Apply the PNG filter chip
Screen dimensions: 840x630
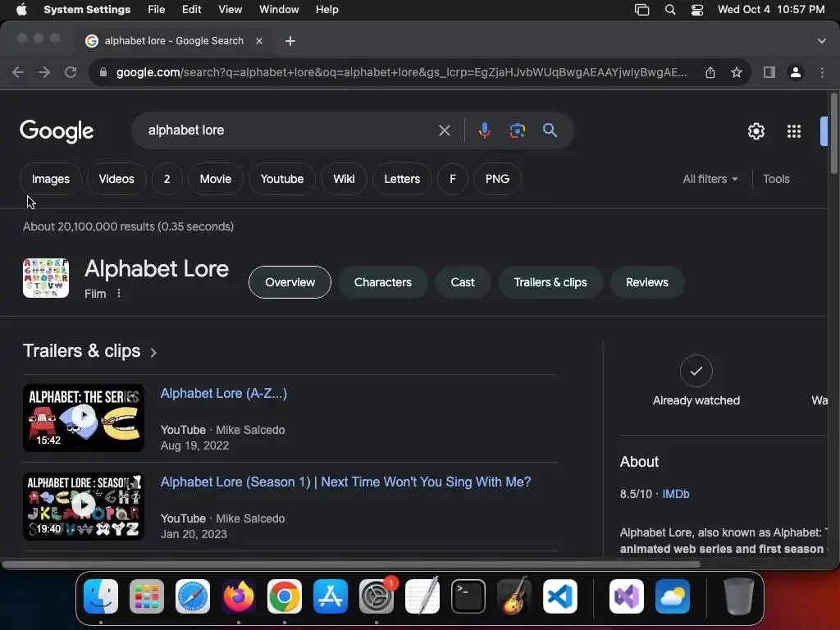497,179
